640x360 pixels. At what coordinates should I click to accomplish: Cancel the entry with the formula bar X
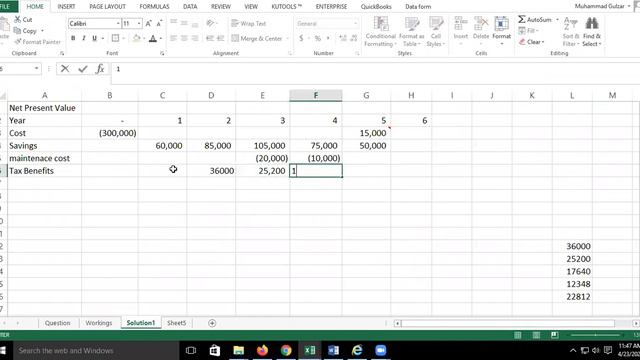pos(65,69)
